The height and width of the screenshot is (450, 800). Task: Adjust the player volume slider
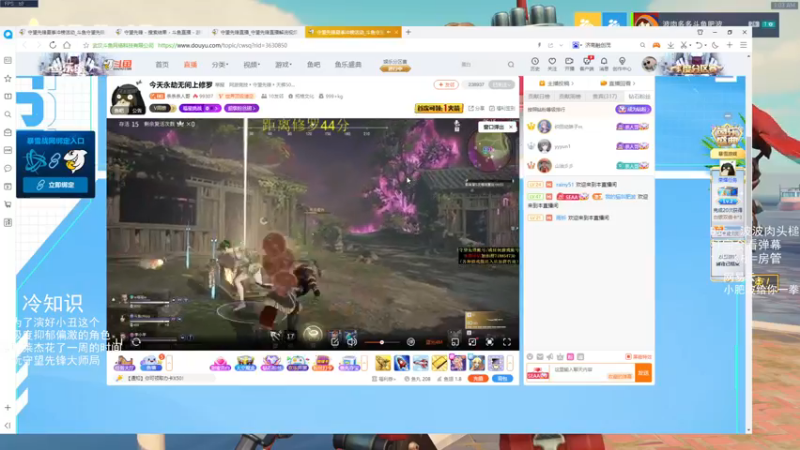(x=381, y=342)
